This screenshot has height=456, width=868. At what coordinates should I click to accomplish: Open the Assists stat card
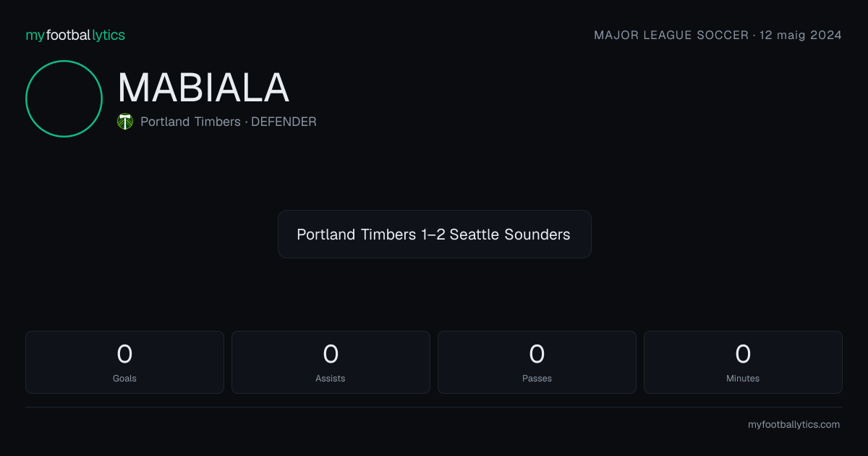click(331, 362)
